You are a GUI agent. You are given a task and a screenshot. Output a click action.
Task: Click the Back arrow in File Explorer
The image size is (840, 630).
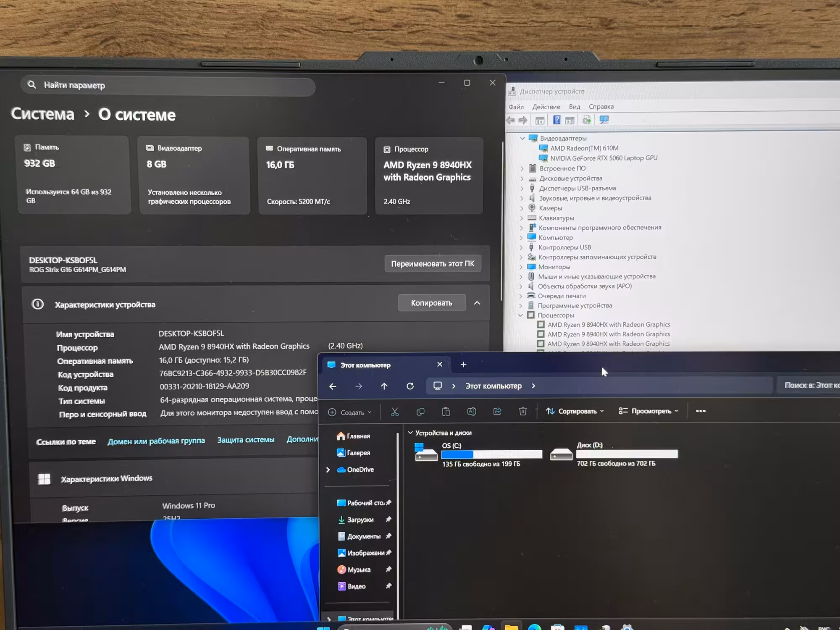[x=333, y=386]
